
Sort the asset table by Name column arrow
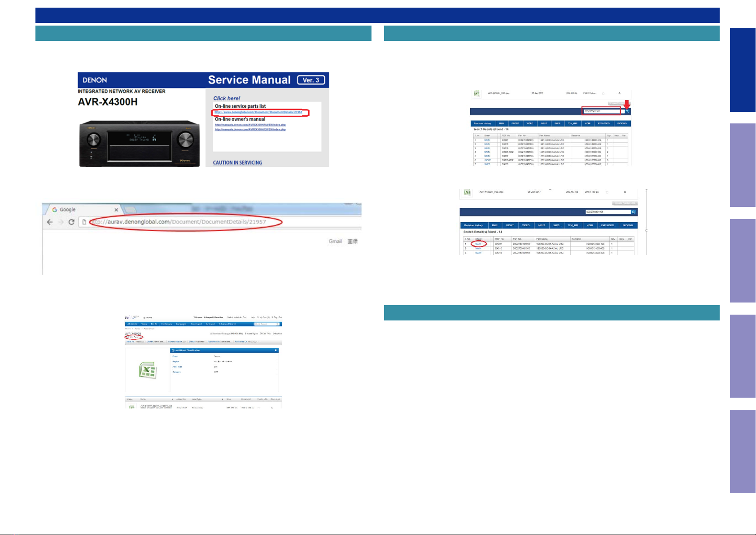(x=172, y=399)
